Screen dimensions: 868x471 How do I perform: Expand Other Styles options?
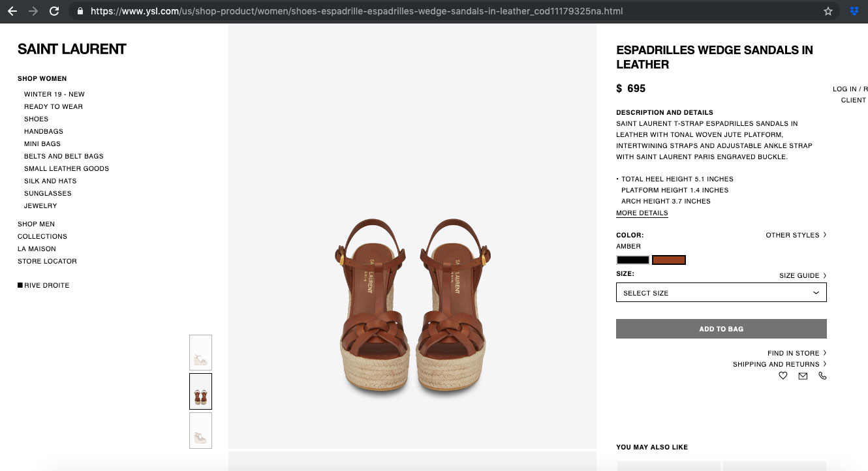click(796, 235)
